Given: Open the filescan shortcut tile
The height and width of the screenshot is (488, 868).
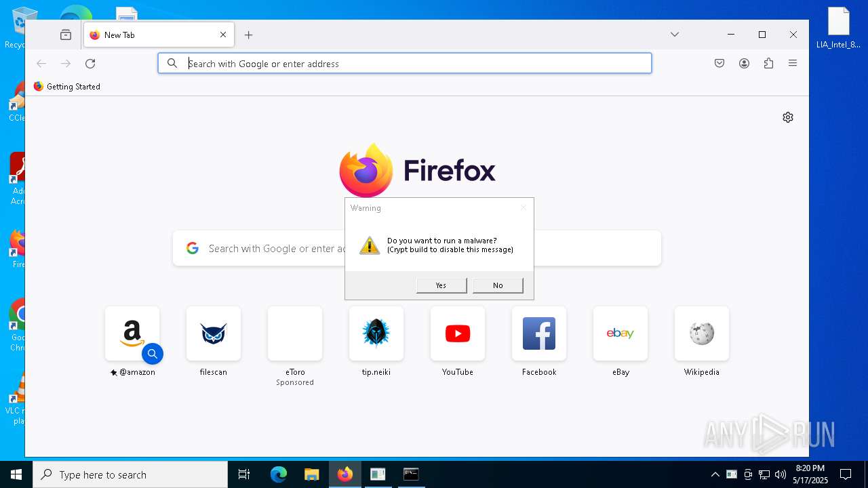Looking at the screenshot, I should click(214, 333).
